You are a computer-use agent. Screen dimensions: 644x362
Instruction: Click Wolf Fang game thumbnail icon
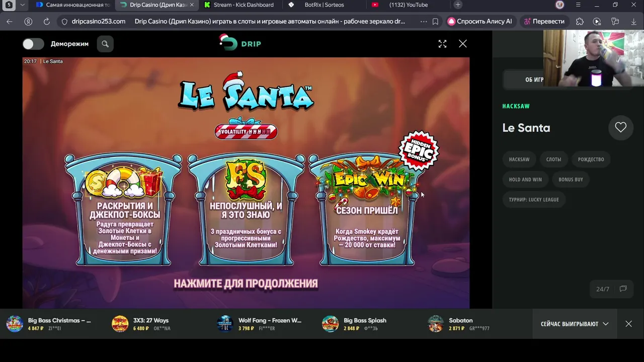tap(225, 324)
